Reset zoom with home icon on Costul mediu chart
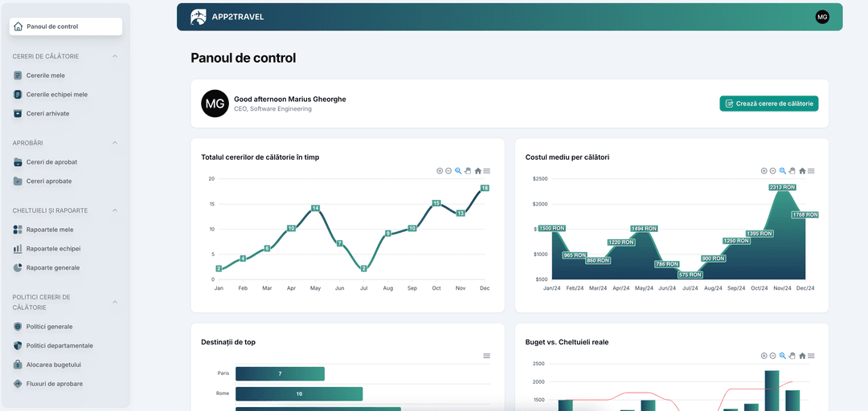 pyautogui.click(x=801, y=171)
